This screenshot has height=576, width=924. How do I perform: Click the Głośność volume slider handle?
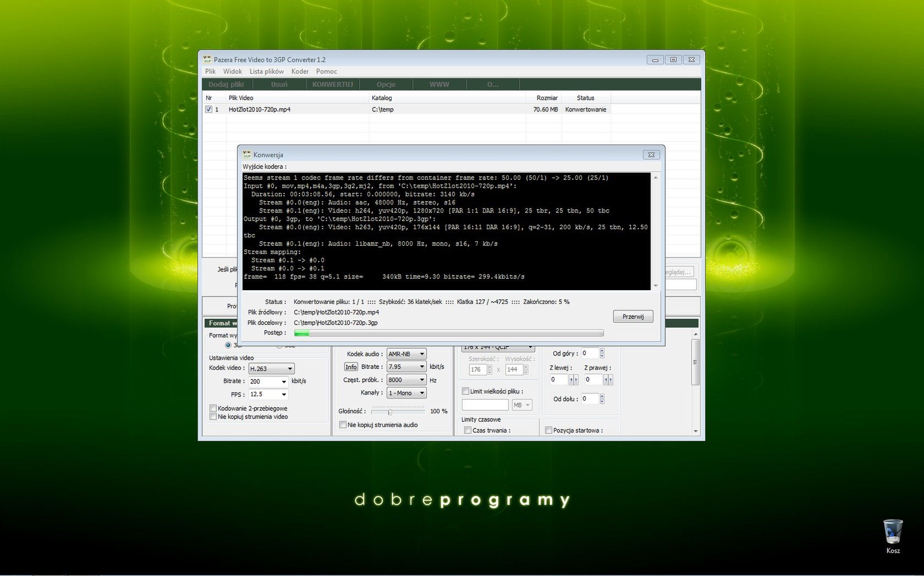click(390, 412)
